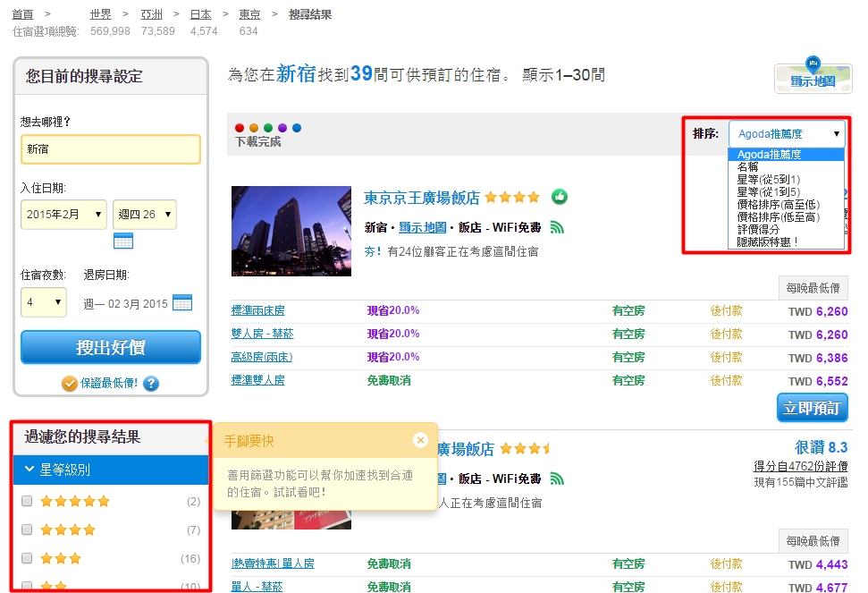Image resolution: width=868 pixels, height=593 pixels.
Task: Open the 住宿夜數 nights dropdown
Action: (44, 302)
